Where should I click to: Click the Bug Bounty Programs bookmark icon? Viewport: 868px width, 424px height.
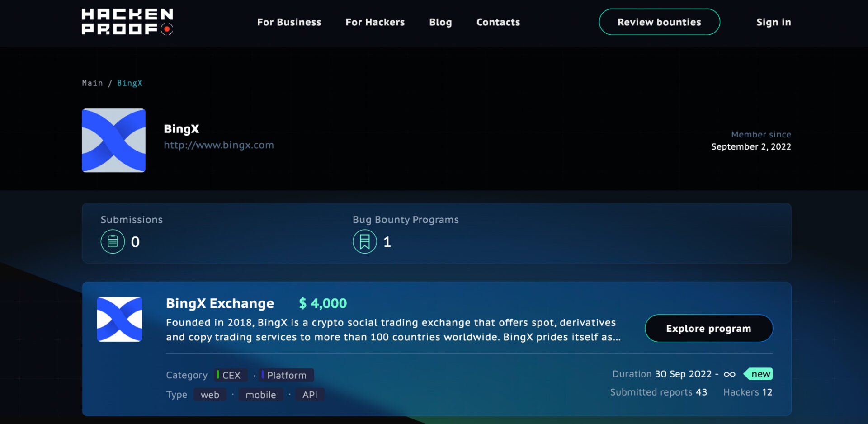[365, 241]
